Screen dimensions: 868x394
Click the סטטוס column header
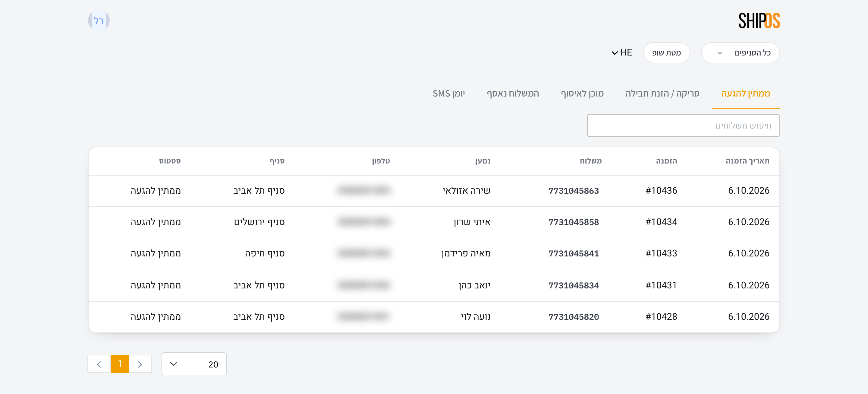point(170,161)
